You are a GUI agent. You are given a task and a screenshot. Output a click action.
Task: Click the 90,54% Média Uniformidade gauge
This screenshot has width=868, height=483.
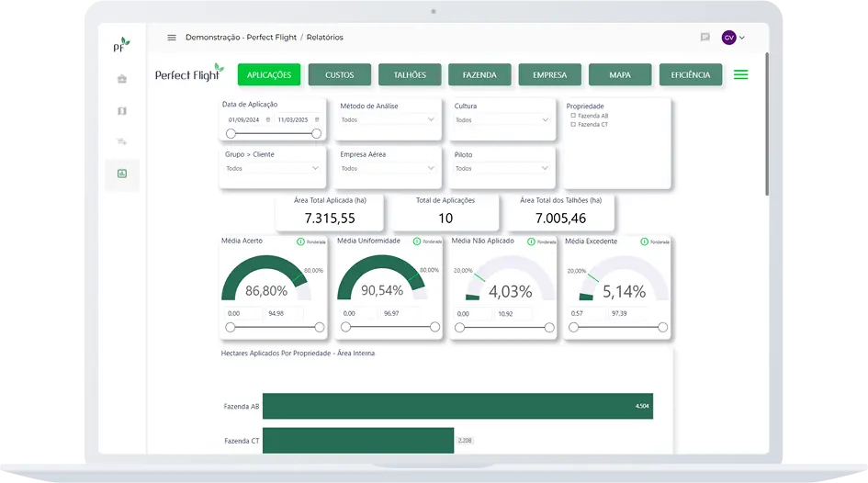click(x=382, y=278)
